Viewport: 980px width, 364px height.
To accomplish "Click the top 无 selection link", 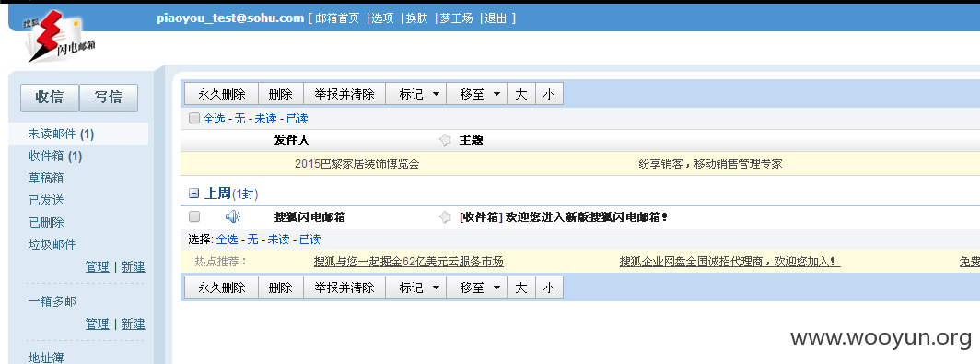I will point(240,118).
